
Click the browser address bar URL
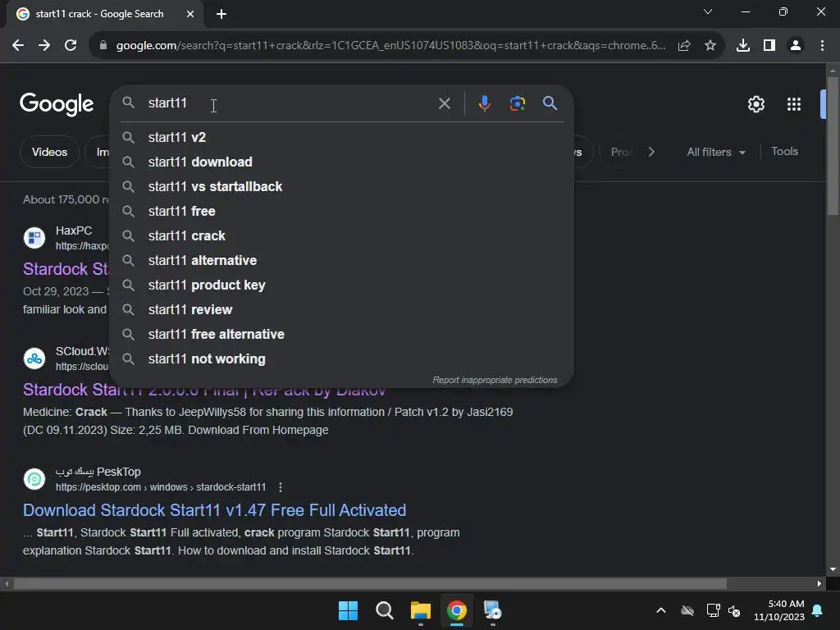coord(391,46)
